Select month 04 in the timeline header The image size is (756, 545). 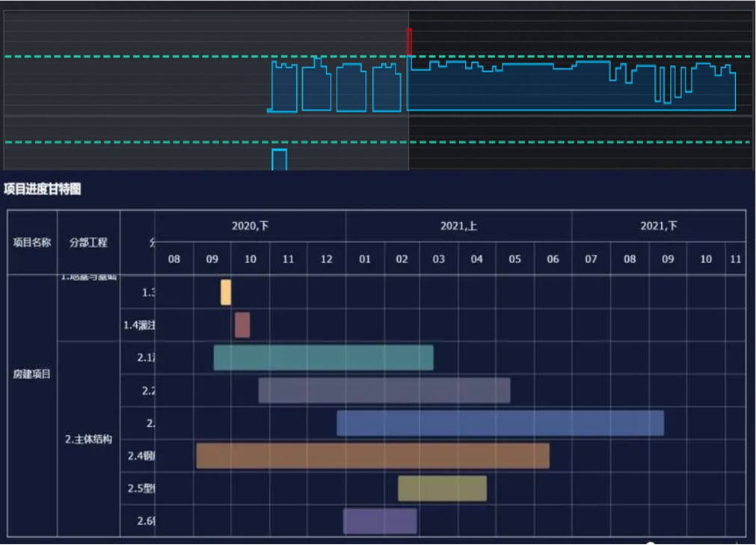click(477, 259)
